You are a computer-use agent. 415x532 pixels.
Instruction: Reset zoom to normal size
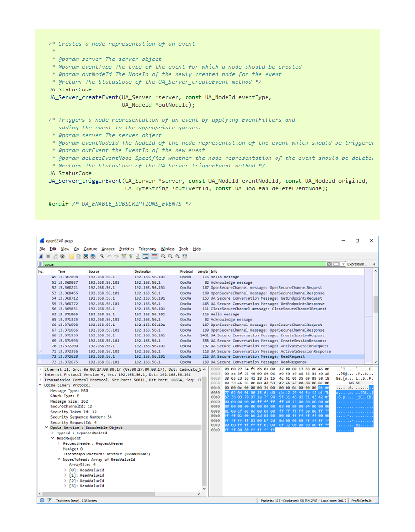click(x=177, y=256)
